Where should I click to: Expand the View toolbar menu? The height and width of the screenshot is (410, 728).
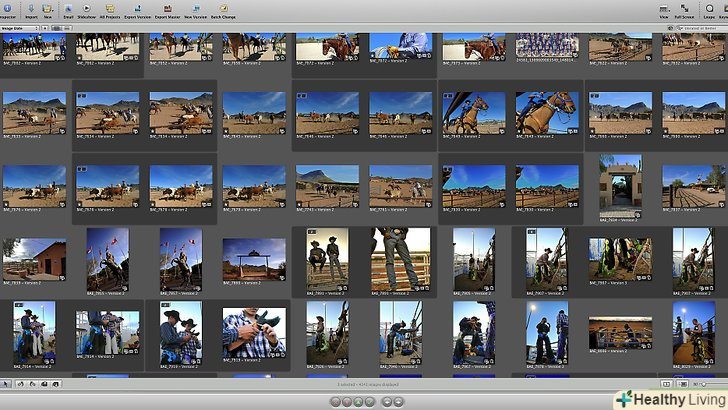pyautogui.click(x=663, y=10)
